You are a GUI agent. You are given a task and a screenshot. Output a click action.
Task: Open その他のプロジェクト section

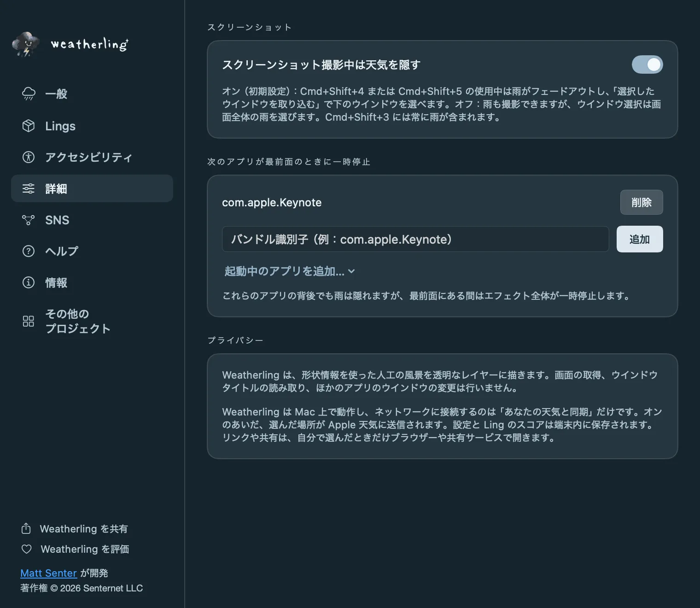(92, 321)
